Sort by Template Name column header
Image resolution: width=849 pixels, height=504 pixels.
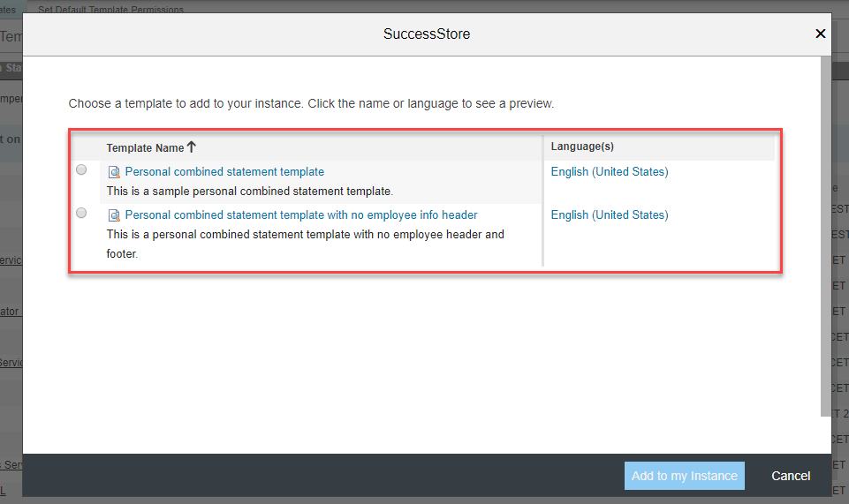coord(145,147)
